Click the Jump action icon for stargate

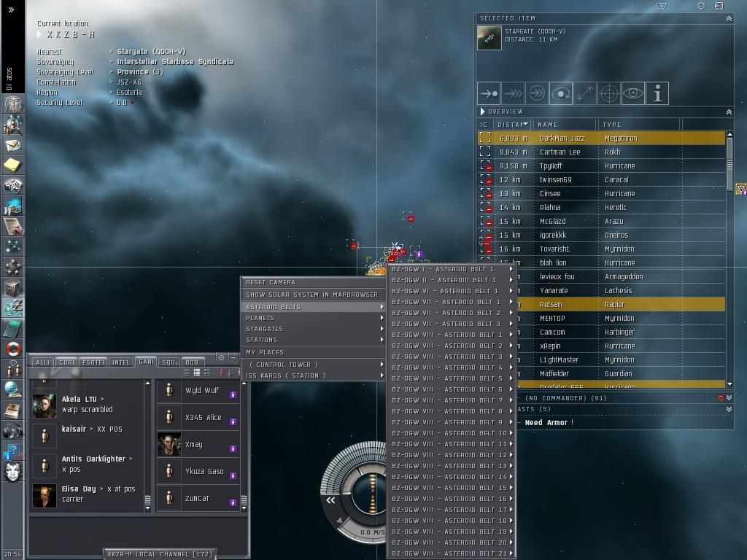click(x=537, y=93)
